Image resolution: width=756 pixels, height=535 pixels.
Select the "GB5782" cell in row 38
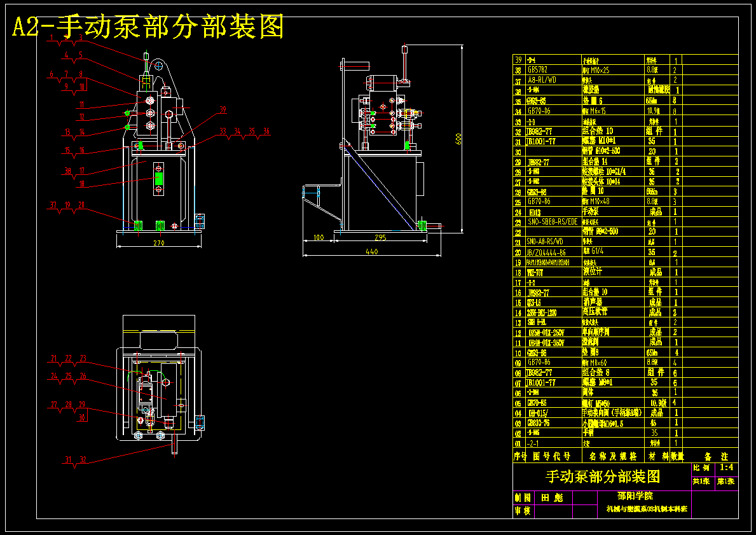(537, 70)
